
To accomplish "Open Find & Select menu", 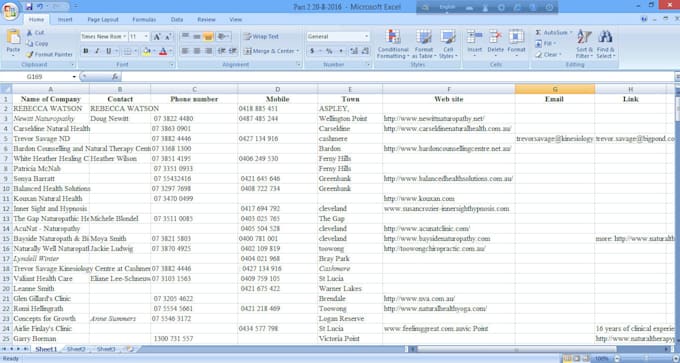I will [x=605, y=44].
